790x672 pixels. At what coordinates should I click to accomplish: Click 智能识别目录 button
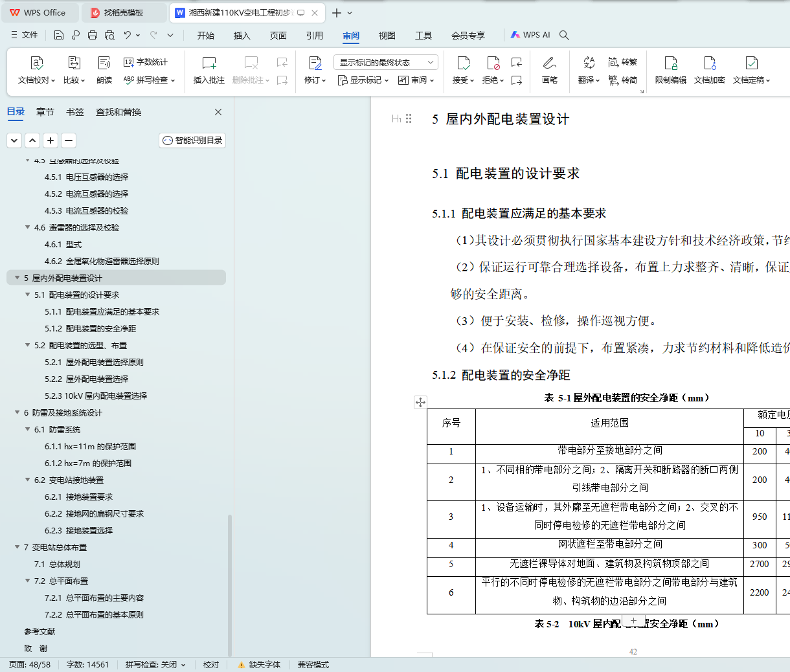[x=192, y=140]
